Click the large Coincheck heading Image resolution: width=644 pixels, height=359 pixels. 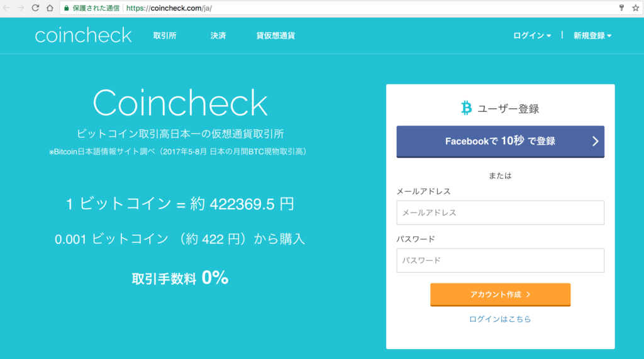[180, 102]
